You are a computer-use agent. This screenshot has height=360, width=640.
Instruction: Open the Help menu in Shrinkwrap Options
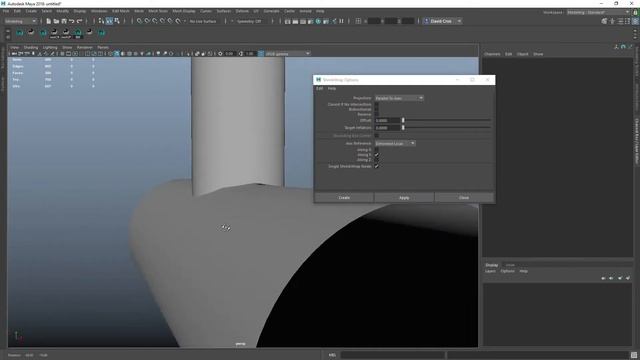pos(332,89)
